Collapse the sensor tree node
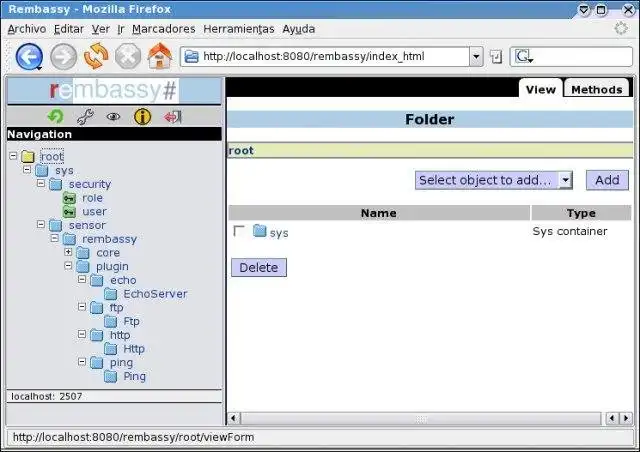This screenshot has width=640, height=452. [x=41, y=224]
